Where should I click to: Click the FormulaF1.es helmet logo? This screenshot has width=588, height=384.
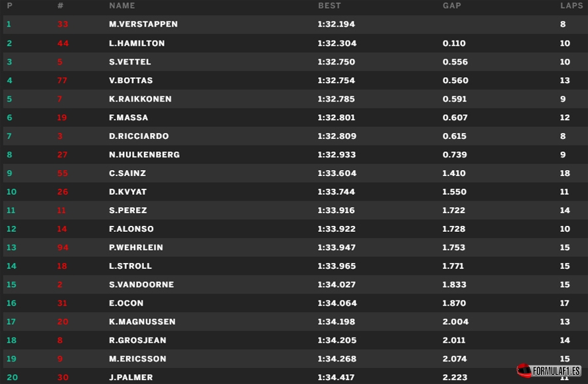[549, 371]
